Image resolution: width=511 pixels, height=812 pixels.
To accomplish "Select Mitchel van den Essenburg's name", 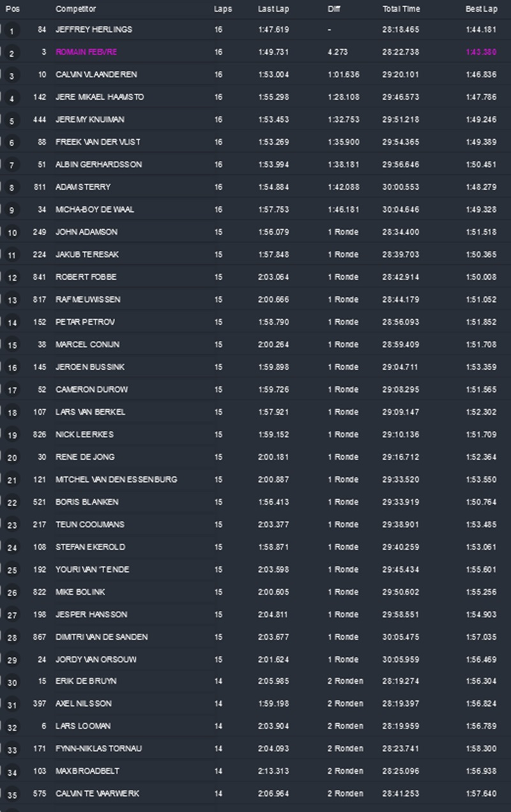I will (x=116, y=479).
